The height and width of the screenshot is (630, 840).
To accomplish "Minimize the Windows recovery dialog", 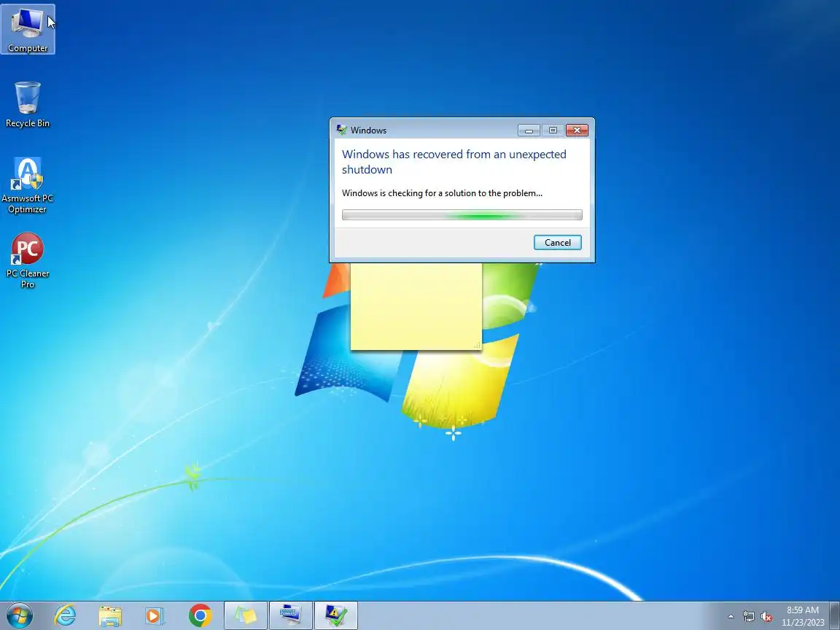I will pos(529,131).
